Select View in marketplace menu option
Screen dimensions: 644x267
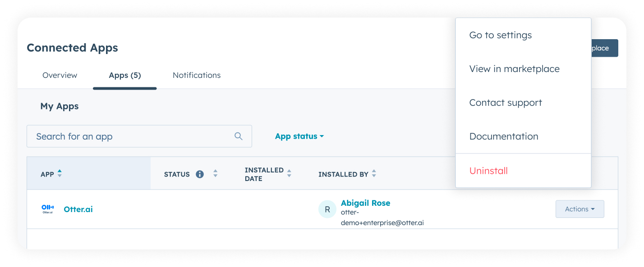tap(514, 69)
